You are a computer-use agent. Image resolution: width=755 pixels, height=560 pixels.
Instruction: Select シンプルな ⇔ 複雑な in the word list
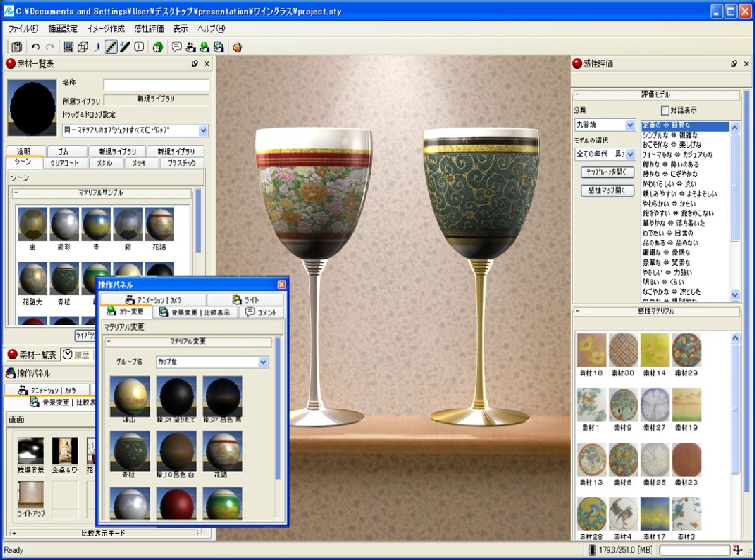coord(670,135)
